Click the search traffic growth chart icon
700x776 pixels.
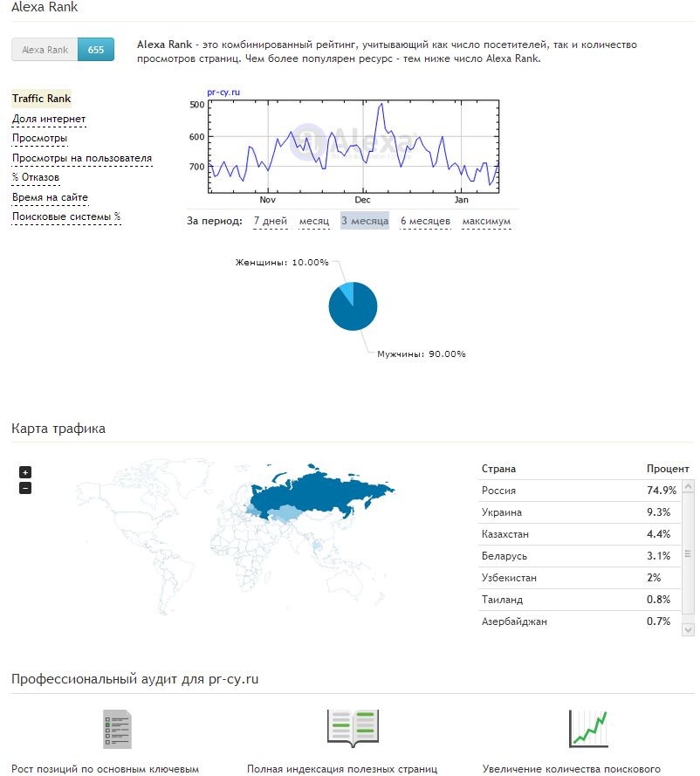[x=587, y=728]
